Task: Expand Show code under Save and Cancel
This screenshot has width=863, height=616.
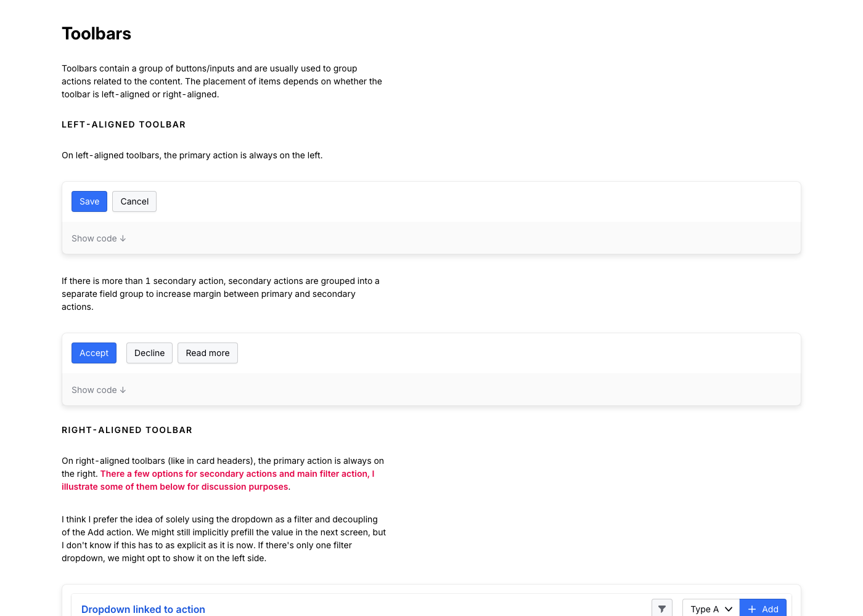Action: click(94, 238)
